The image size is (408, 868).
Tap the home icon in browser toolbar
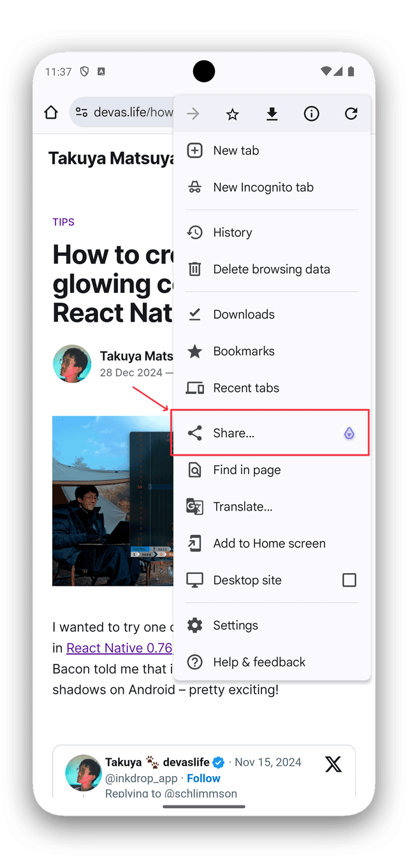click(51, 113)
